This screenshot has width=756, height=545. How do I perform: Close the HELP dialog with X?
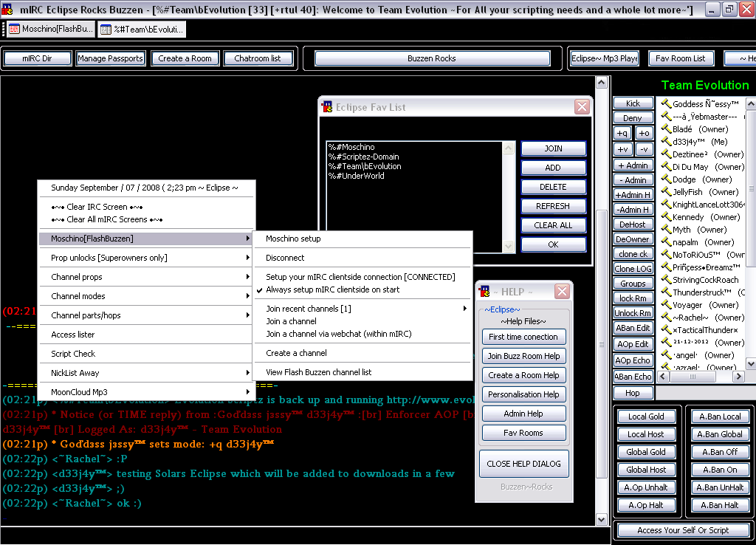(x=562, y=291)
